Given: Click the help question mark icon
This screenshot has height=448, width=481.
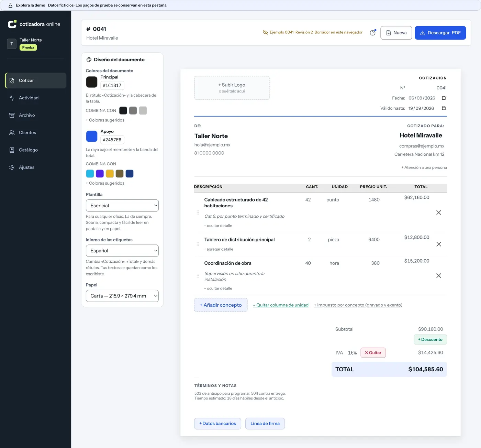Looking at the screenshot, I should [x=372, y=33].
